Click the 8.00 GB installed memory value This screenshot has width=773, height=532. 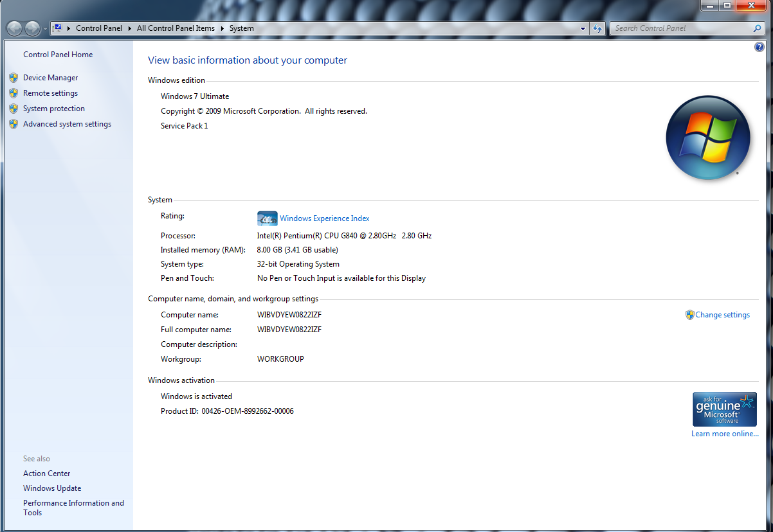click(298, 250)
